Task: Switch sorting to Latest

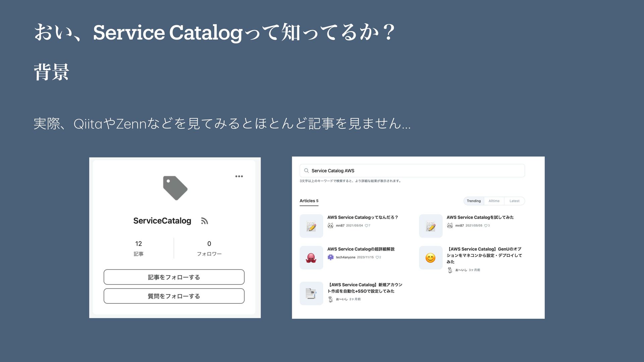Action: coord(514,201)
